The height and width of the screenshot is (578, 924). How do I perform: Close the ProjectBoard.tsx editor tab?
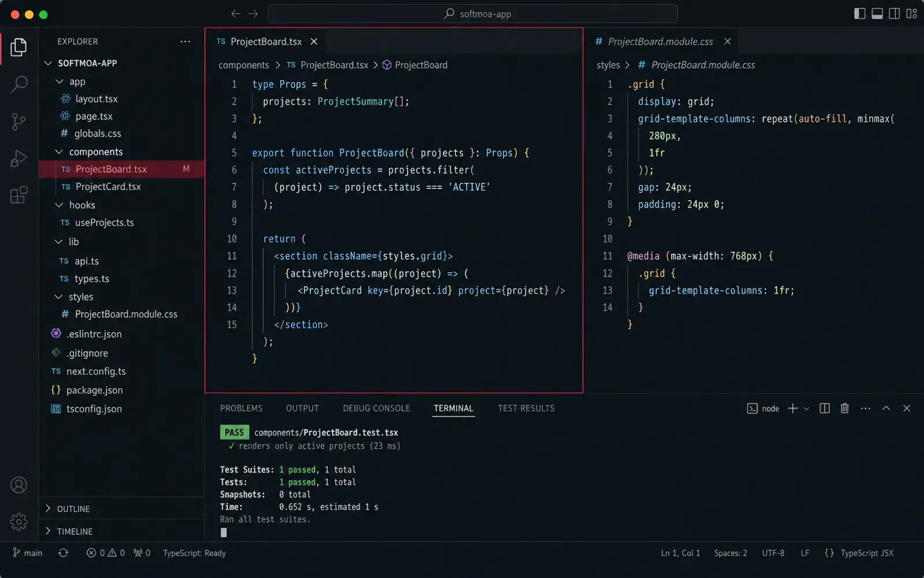coord(314,42)
